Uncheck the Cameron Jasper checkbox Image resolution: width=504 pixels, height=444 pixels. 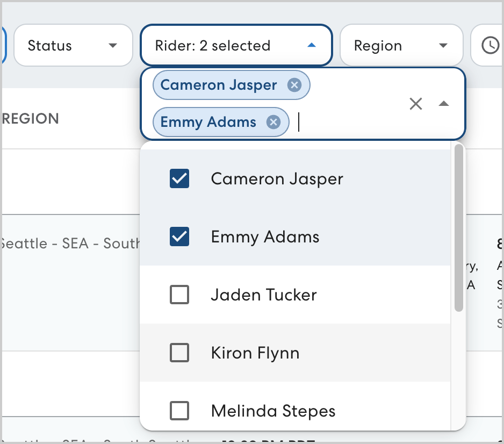click(179, 179)
